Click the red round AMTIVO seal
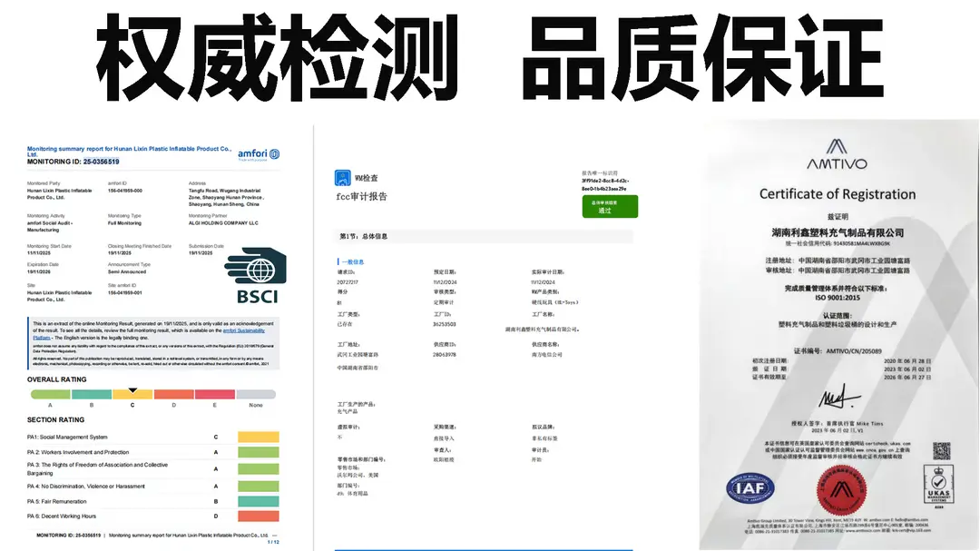Viewport: 980px width, 551px height. 841,489
